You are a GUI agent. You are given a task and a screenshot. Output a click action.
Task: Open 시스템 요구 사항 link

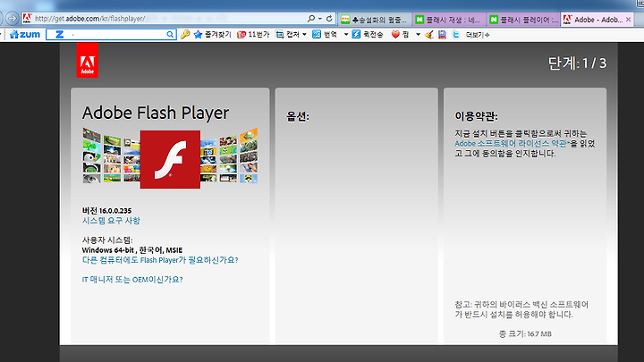[111, 221]
